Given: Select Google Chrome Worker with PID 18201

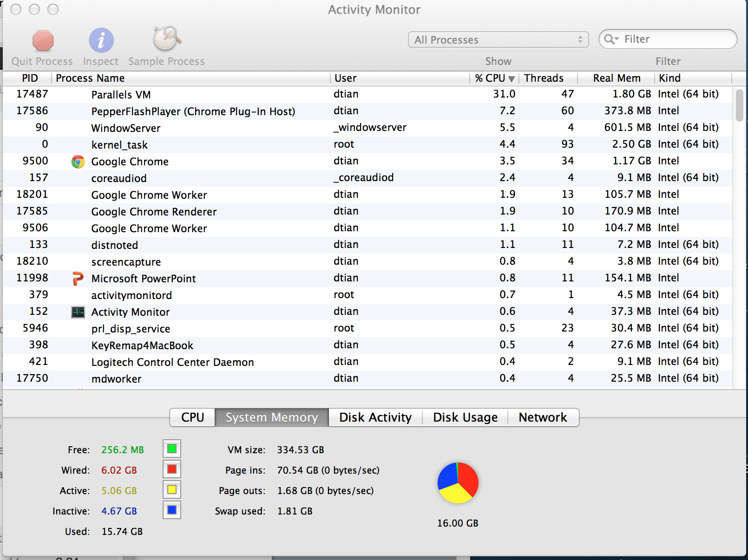Looking at the screenshot, I should [x=367, y=195].
